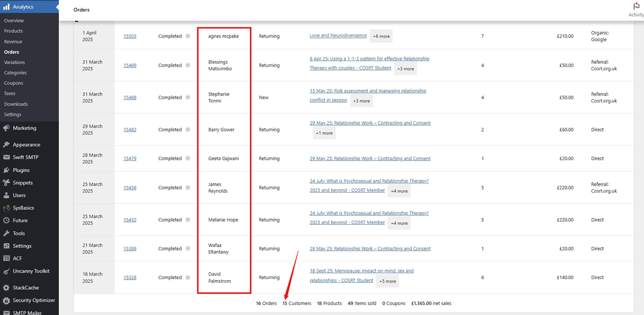Click the Tools wrench icon
The image size is (644, 315).
point(6,233)
